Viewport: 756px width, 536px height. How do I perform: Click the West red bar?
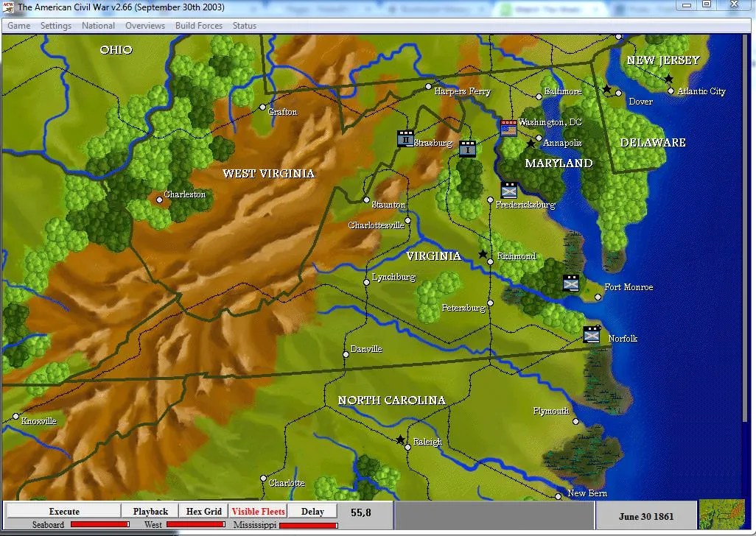(196, 524)
